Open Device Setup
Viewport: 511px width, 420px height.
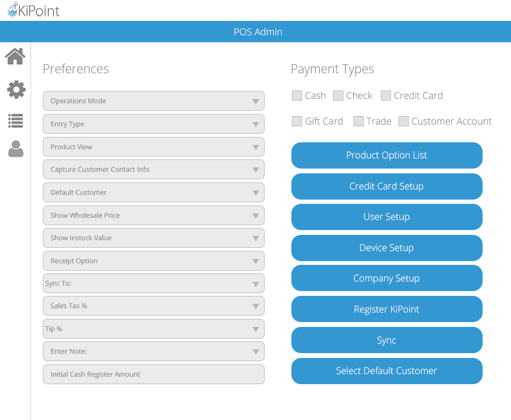[x=387, y=248]
